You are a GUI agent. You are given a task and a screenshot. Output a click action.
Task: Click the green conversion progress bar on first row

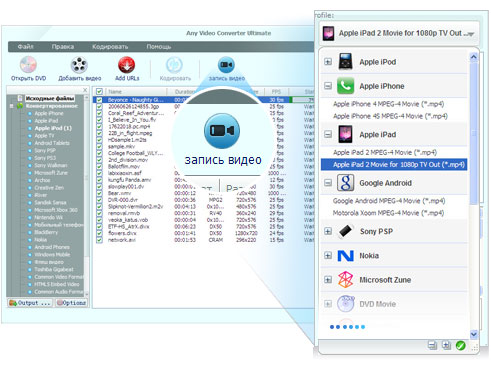pos(303,100)
